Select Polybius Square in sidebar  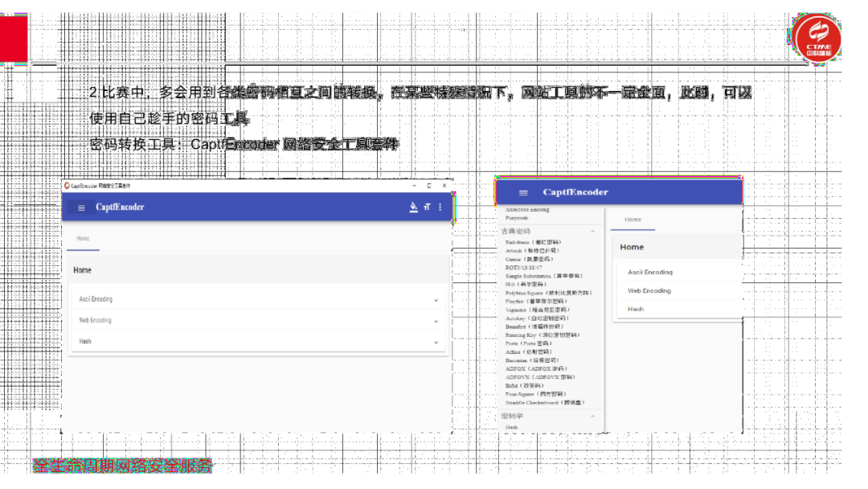pos(549,293)
